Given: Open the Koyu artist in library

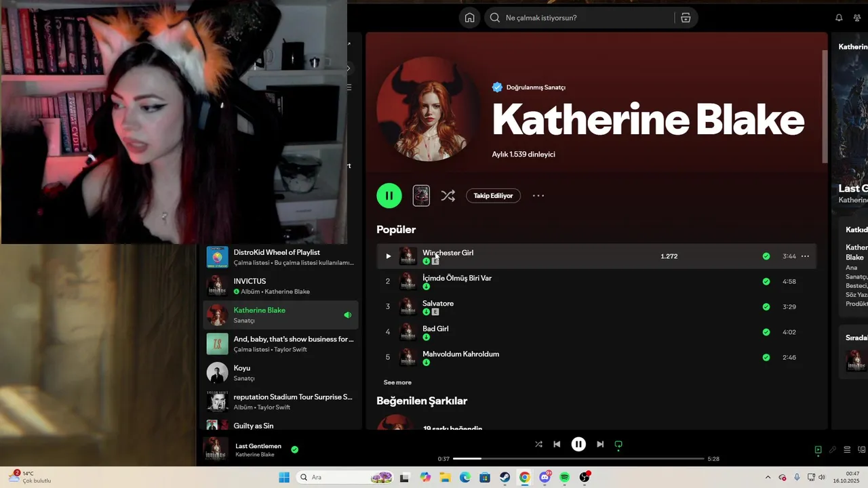Looking at the screenshot, I should (281, 373).
